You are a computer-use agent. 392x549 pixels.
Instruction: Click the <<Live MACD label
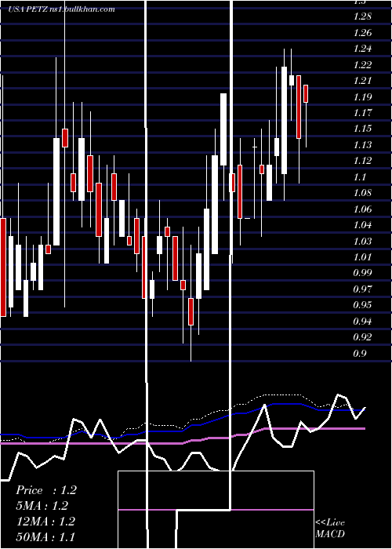(x=330, y=528)
